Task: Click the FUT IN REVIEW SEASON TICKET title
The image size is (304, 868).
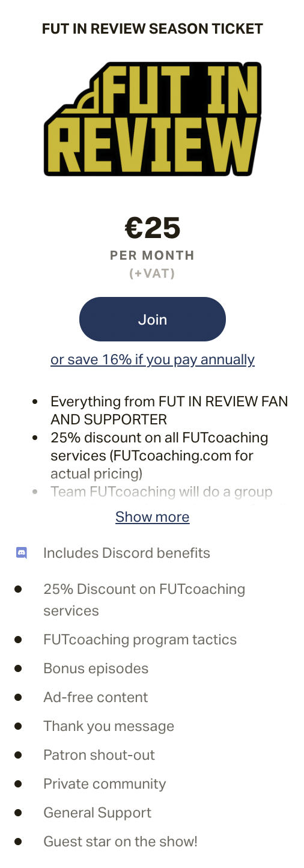Action: click(153, 28)
